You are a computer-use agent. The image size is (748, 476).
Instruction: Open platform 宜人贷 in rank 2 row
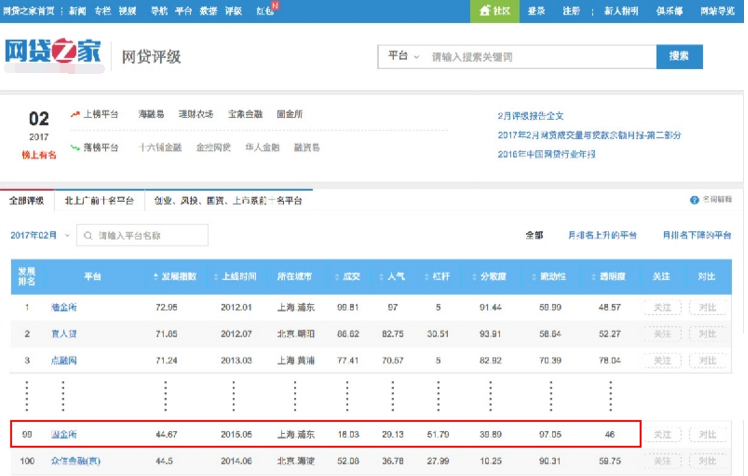click(x=64, y=334)
